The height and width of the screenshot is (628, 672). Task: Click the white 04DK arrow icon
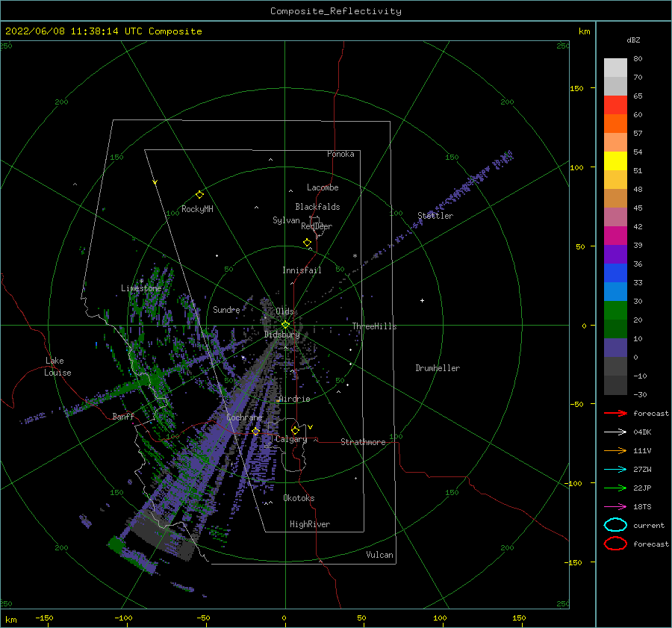click(615, 432)
